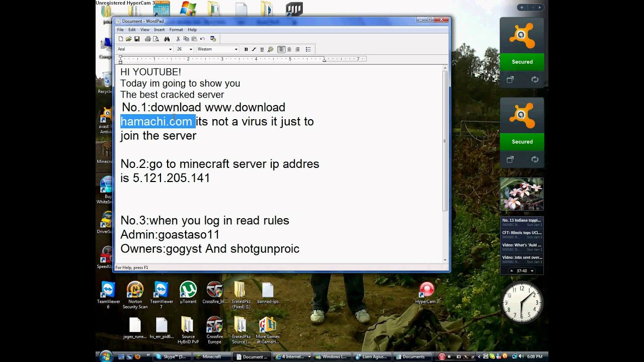Screen dimensions: 644x362
Task: Set Center paragraph alignment
Action: click(289, 49)
